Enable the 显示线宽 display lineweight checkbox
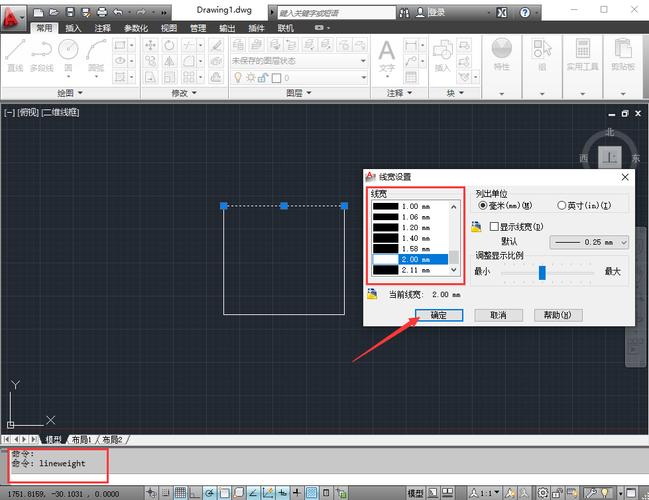 pos(494,227)
